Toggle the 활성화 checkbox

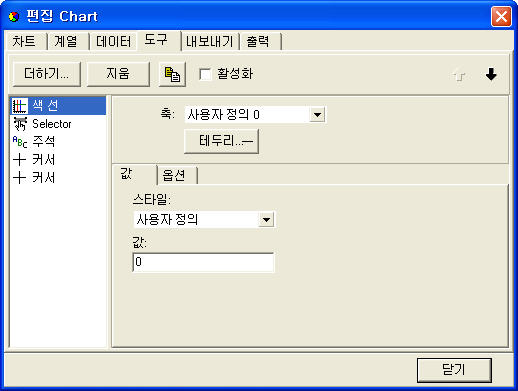(205, 74)
